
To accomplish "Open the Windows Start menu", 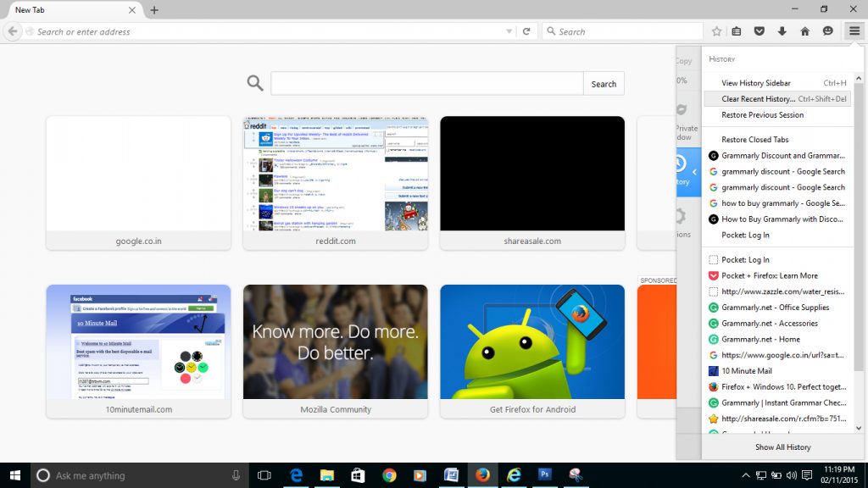I will tap(15, 475).
